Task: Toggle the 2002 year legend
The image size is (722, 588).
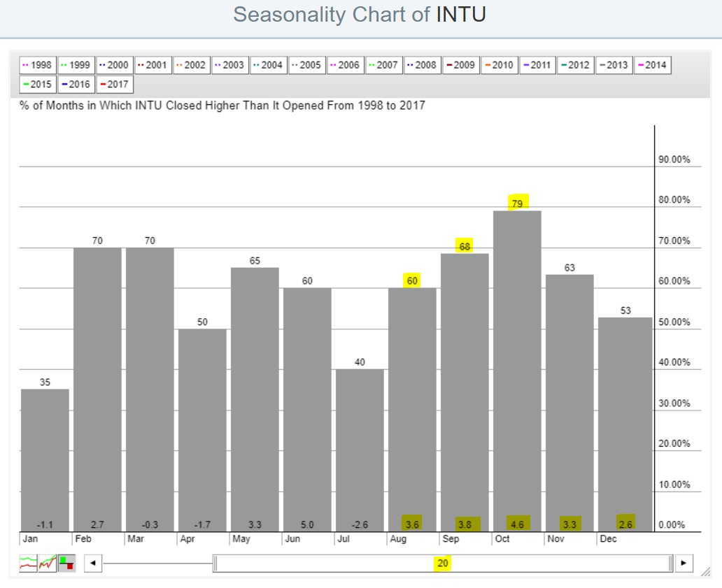Action: pos(192,65)
